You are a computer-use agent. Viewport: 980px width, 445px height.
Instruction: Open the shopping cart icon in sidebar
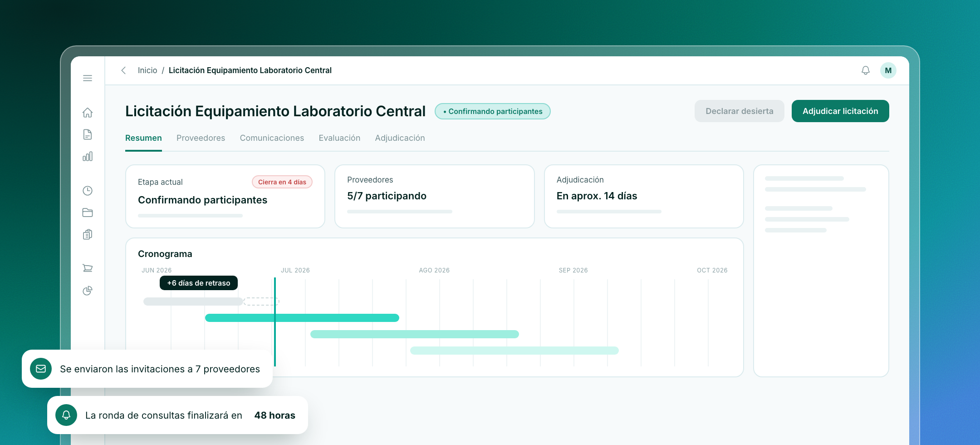pyautogui.click(x=88, y=268)
